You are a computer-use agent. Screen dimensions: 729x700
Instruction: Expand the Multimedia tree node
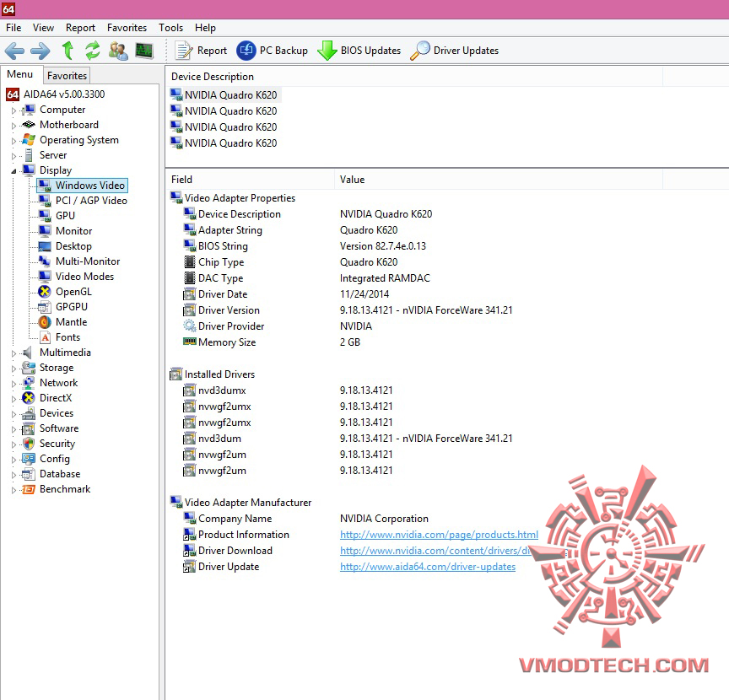(x=13, y=353)
